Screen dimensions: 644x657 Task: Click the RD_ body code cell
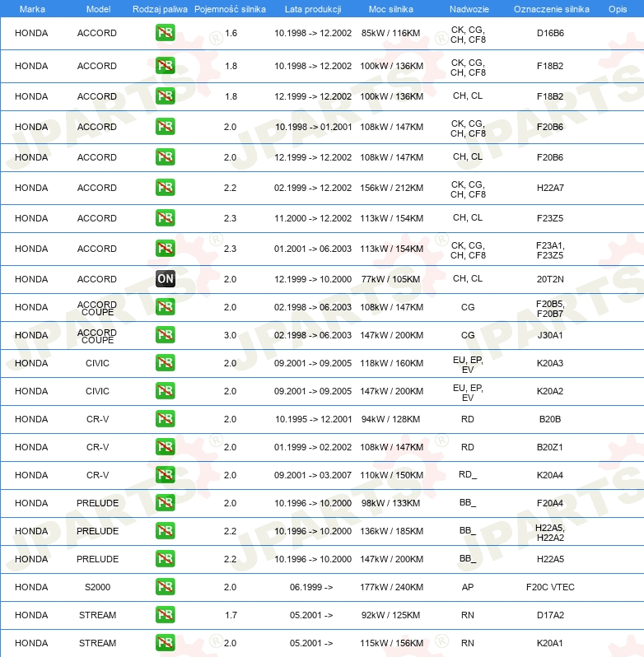468,475
